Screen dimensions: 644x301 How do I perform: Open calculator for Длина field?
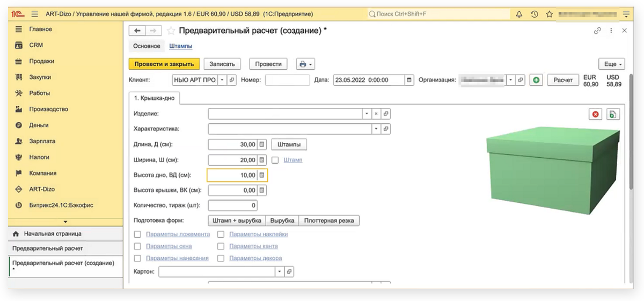tap(262, 144)
